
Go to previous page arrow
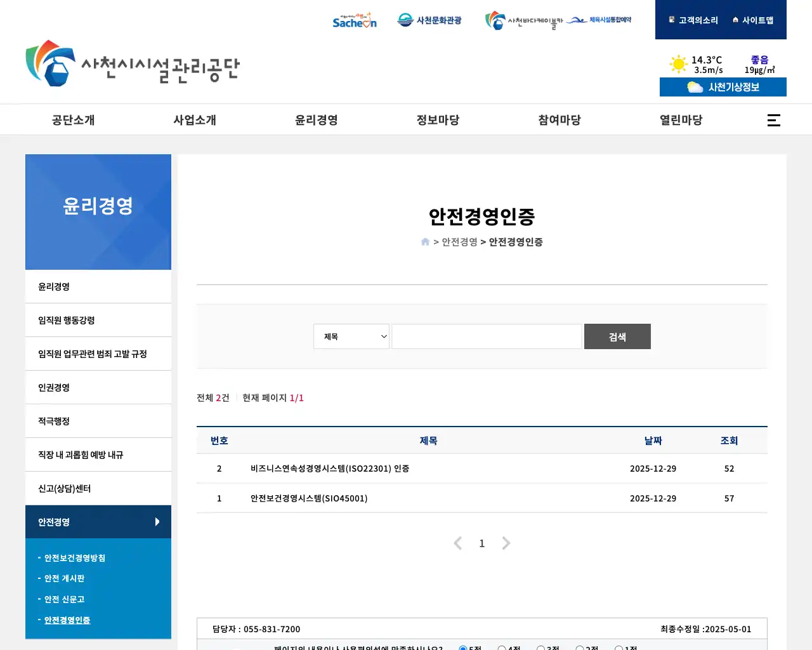[x=458, y=543]
